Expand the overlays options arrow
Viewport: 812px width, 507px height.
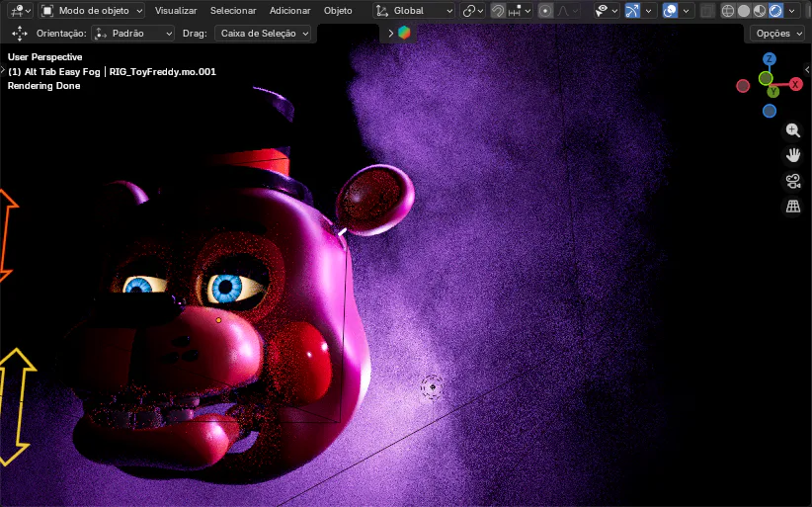pyautogui.click(x=686, y=10)
